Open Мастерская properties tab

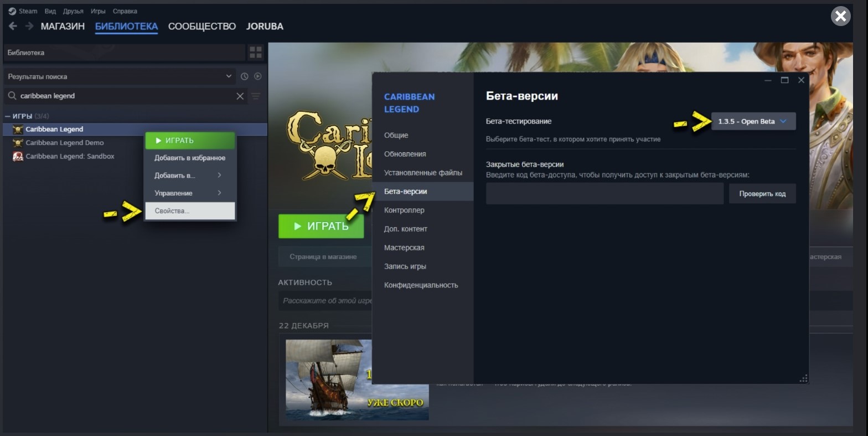coord(423,248)
